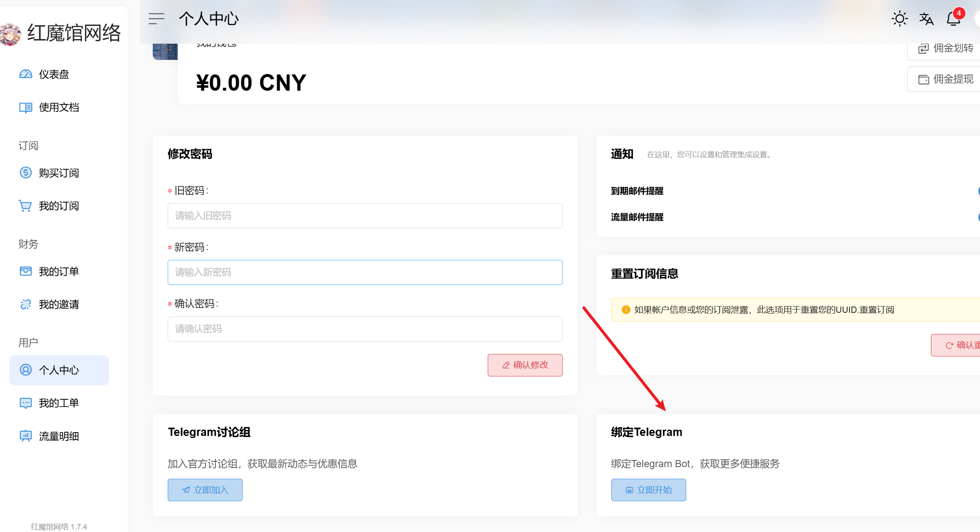Toggle light theme sun icon
This screenshot has height=532, width=980.
pyautogui.click(x=899, y=19)
